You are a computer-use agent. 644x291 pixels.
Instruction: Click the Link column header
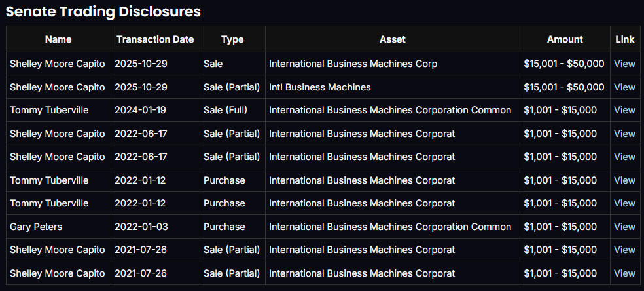625,39
